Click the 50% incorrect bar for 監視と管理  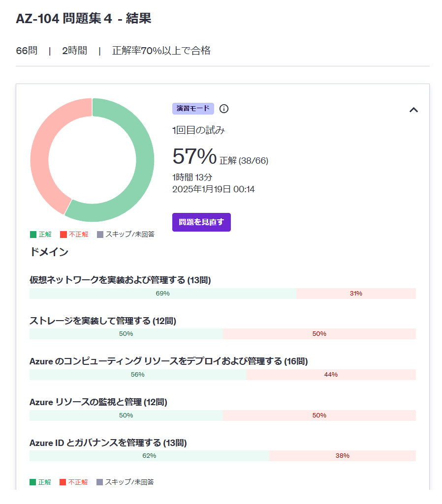319,415
